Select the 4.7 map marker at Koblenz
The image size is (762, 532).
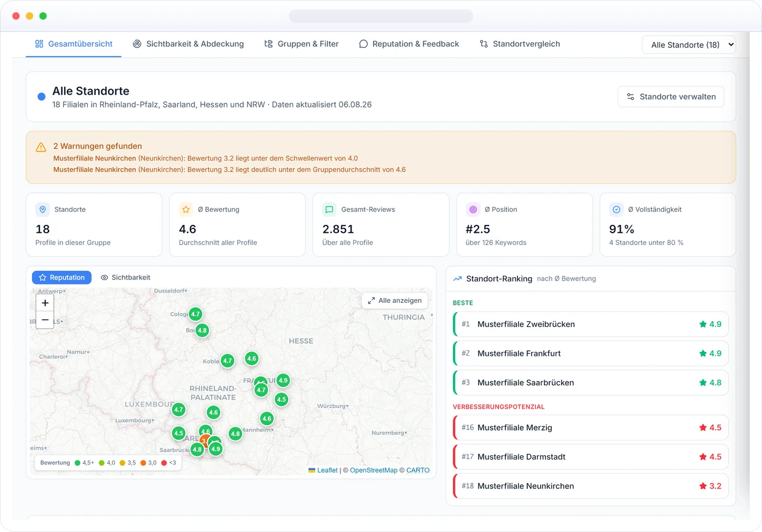pyautogui.click(x=227, y=361)
